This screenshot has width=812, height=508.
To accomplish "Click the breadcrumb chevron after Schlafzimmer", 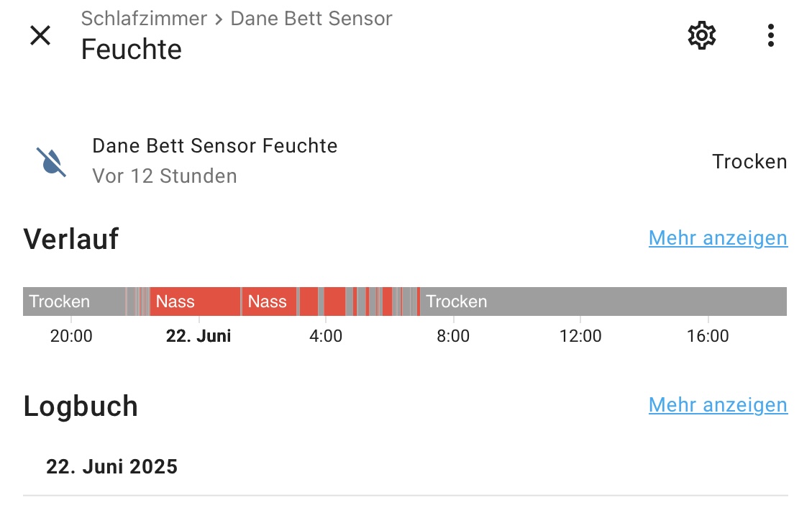I will (219, 19).
